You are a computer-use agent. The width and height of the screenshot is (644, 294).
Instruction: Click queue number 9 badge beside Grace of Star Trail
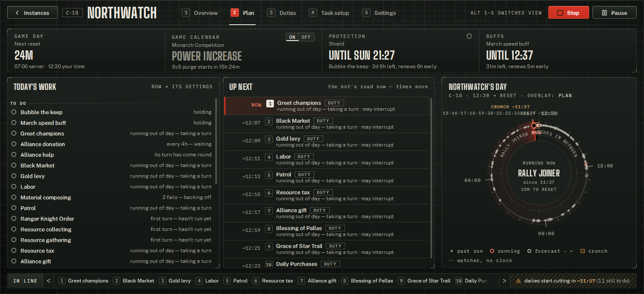click(x=268, y=247)
